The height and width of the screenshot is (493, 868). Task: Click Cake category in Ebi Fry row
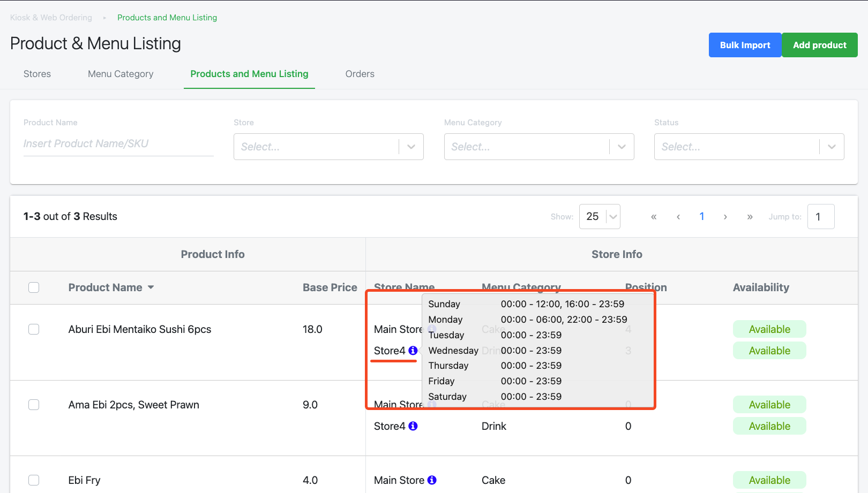click(493, 480)
